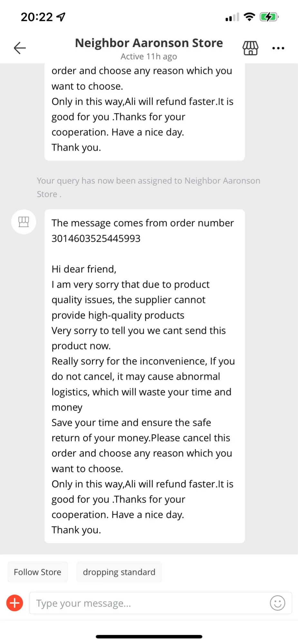Tap the battery charging icon in status bar

tap(269, 17)
